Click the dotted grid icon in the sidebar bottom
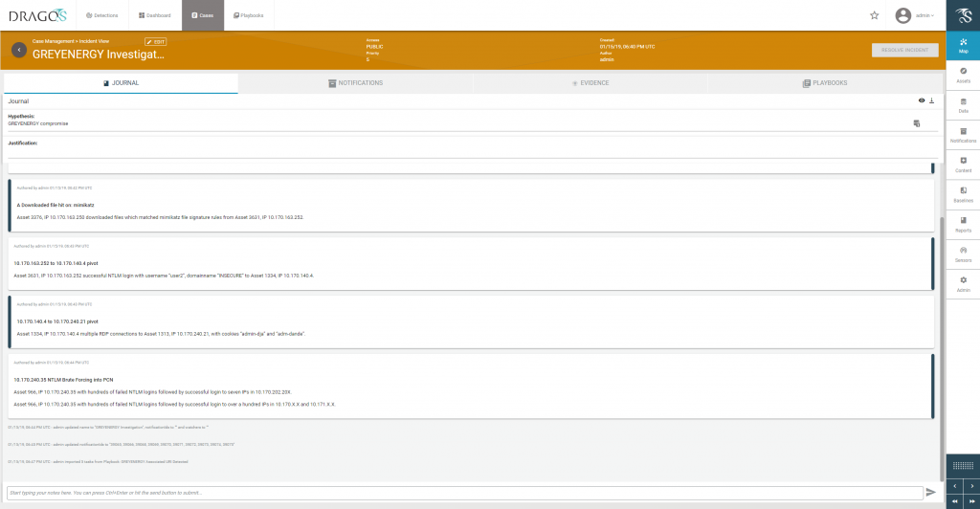The width and height of the screenshot is (980, 509). (x=963, y=465)
